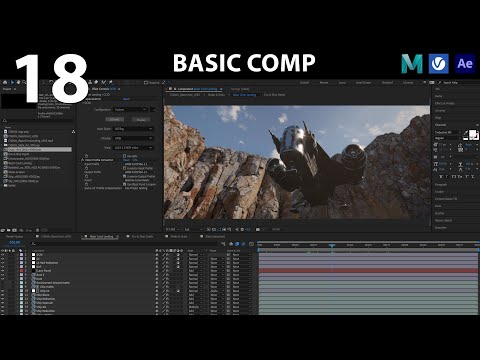Select the Small Screen workspace
This screenshot has width=480, height=360.
point(363,82)
